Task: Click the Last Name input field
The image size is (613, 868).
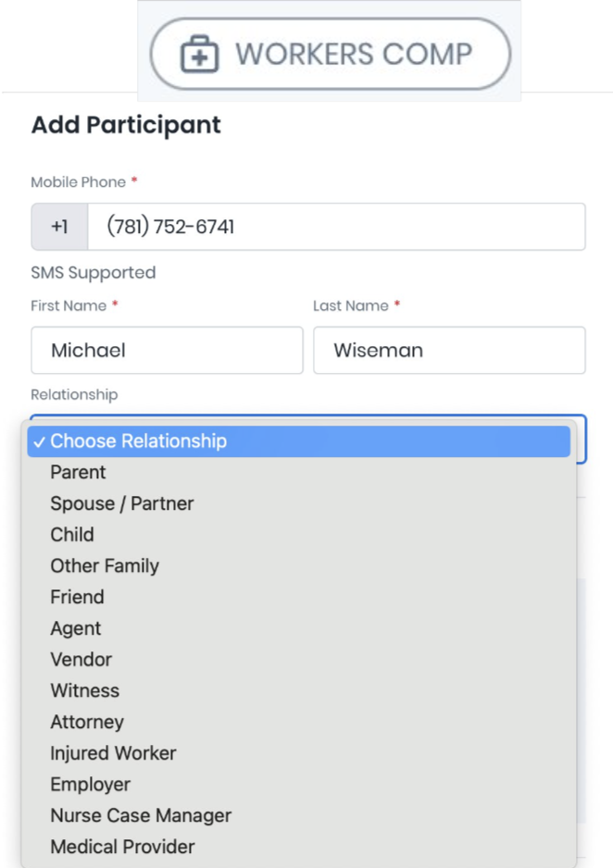Action: click(449, 351)
